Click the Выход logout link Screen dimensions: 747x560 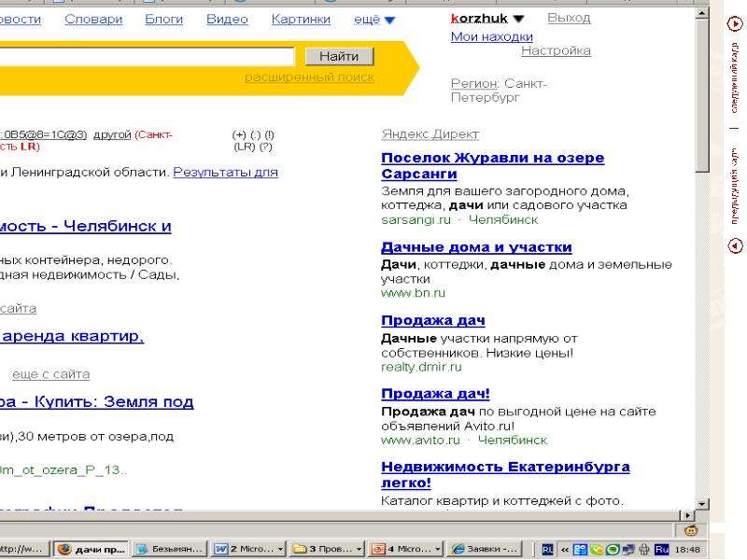click(x=569, y=18)
